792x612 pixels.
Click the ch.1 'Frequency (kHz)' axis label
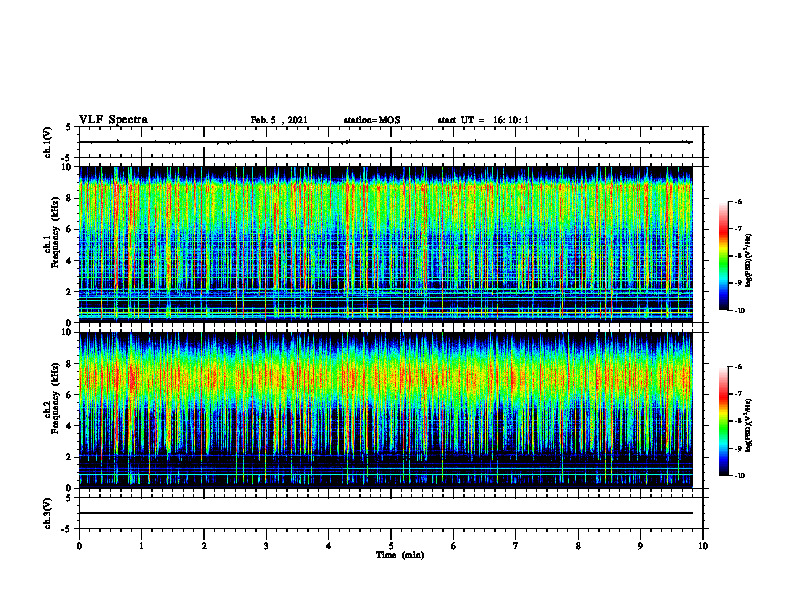click(55, 230)
